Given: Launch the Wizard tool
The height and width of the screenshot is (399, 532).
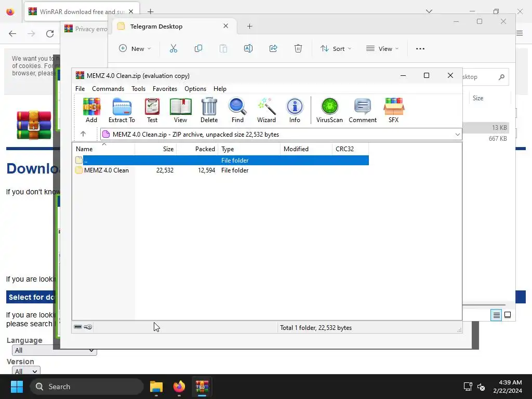Looking at the screenshot, I should coord(267,110).
